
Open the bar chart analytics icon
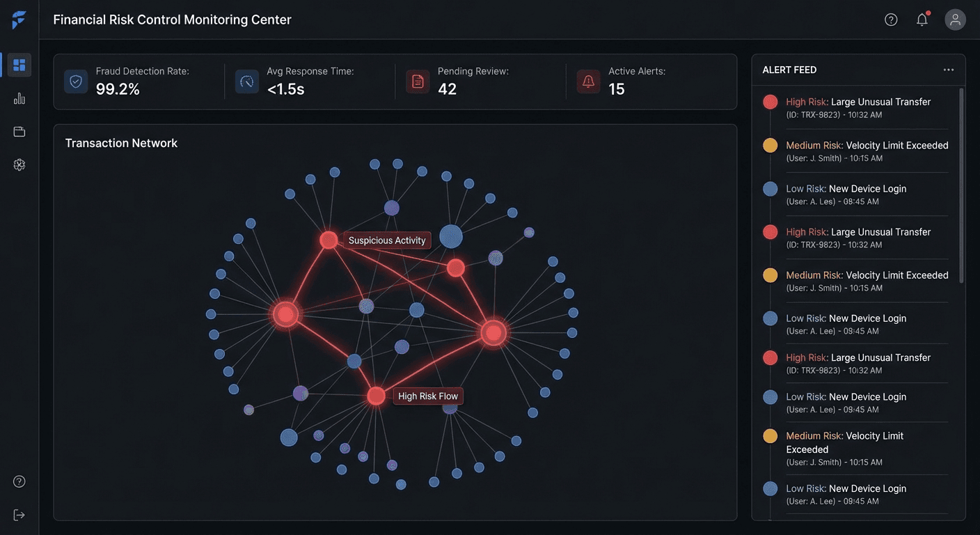19,98
